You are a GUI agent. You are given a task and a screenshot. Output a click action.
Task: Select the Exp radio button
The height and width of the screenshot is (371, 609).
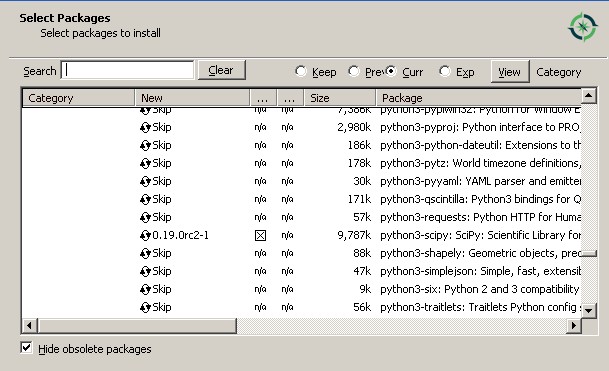(445, 71)
